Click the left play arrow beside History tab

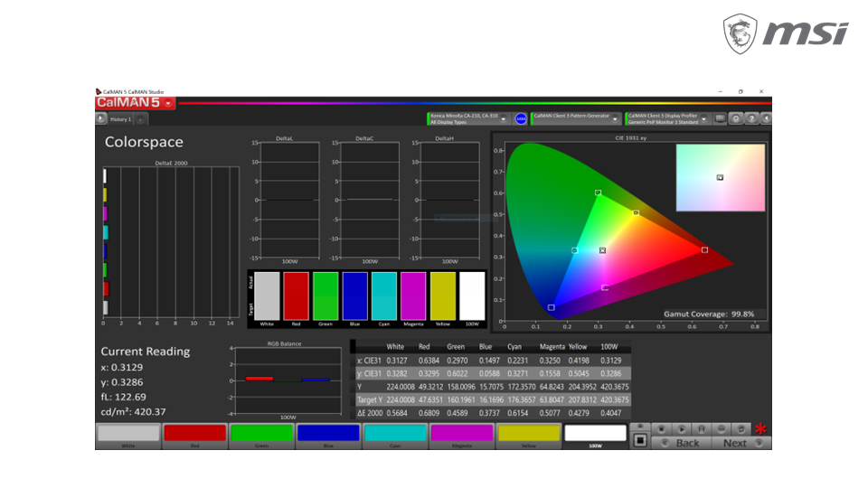tap(100, 118)
